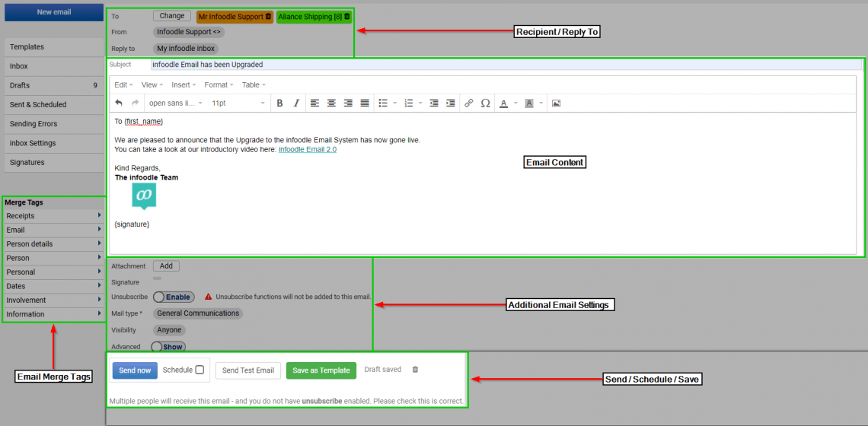The height and width of the screenshot is (426, 868).
Task: Expand the Involvement merge tags
Action: 54,300
